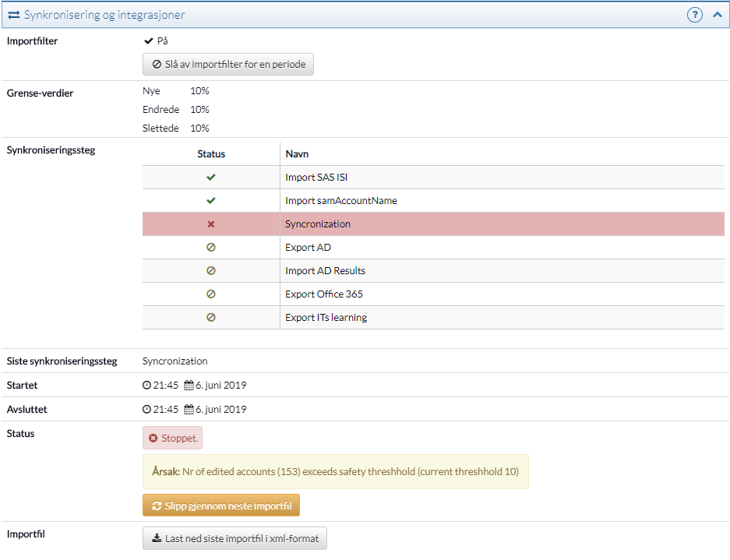
Task: Collapse the Synkronisering og integrasjoner panel
Action: pyautogui.click(x=717, y=15)
